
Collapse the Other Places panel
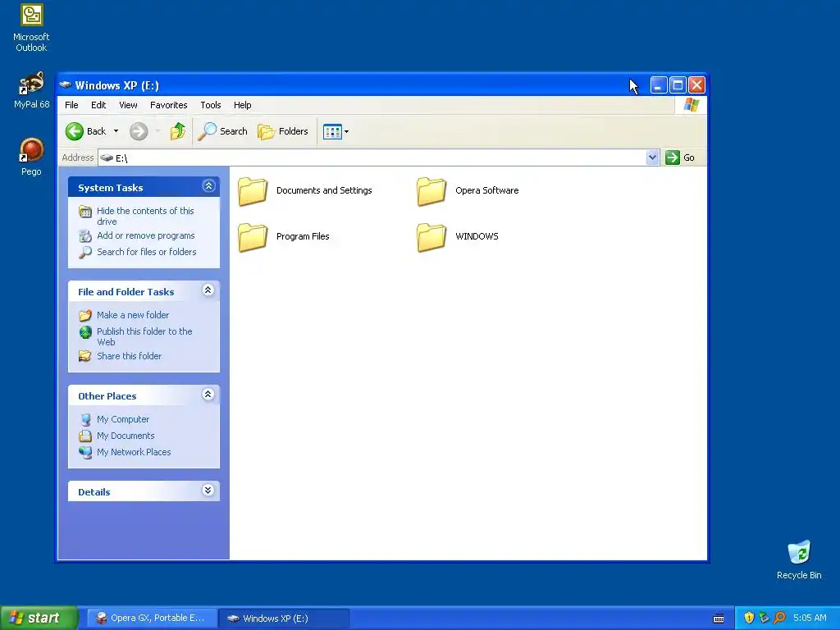click(208, 395)
